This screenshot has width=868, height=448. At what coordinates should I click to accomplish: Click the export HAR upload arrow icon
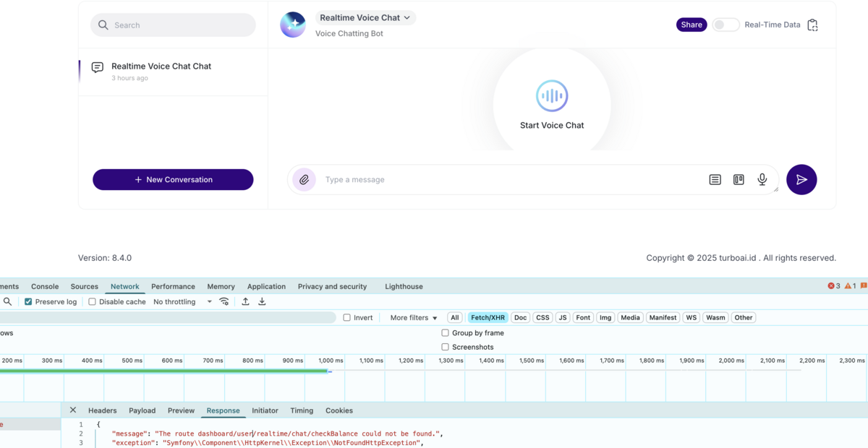245,302
